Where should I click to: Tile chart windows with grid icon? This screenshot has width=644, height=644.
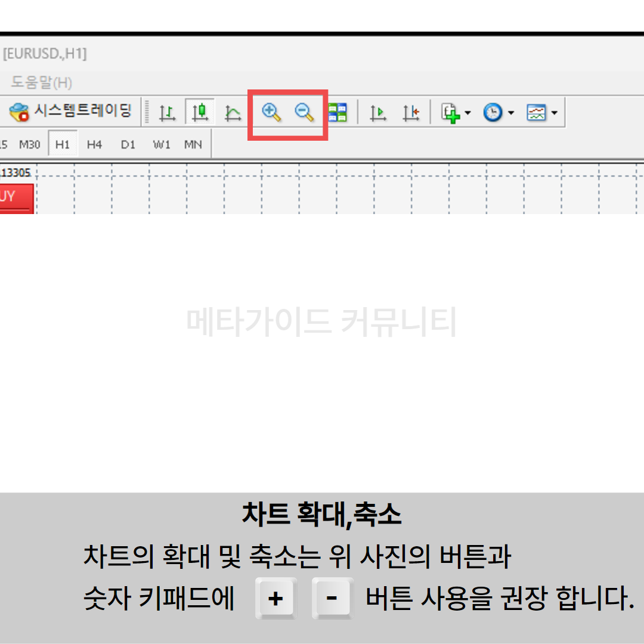point(338,112)
